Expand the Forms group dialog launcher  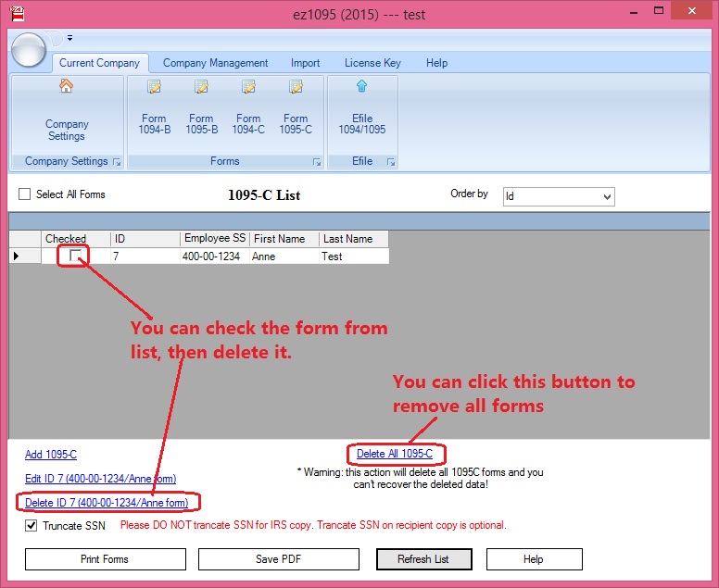coord(317,162)
